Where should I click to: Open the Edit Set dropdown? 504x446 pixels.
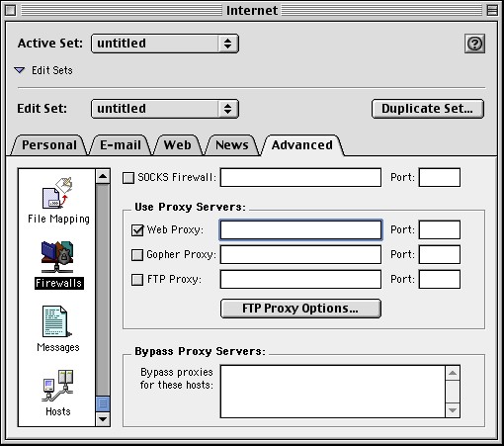pos(165,109)
